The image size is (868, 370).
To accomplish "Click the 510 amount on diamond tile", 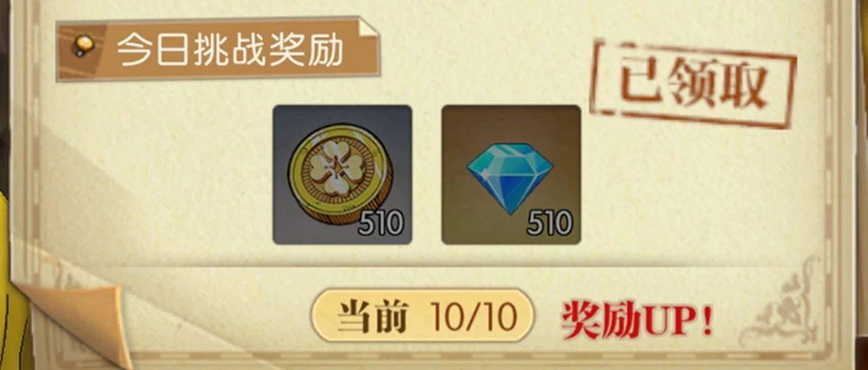I will [x=549, y=223].
